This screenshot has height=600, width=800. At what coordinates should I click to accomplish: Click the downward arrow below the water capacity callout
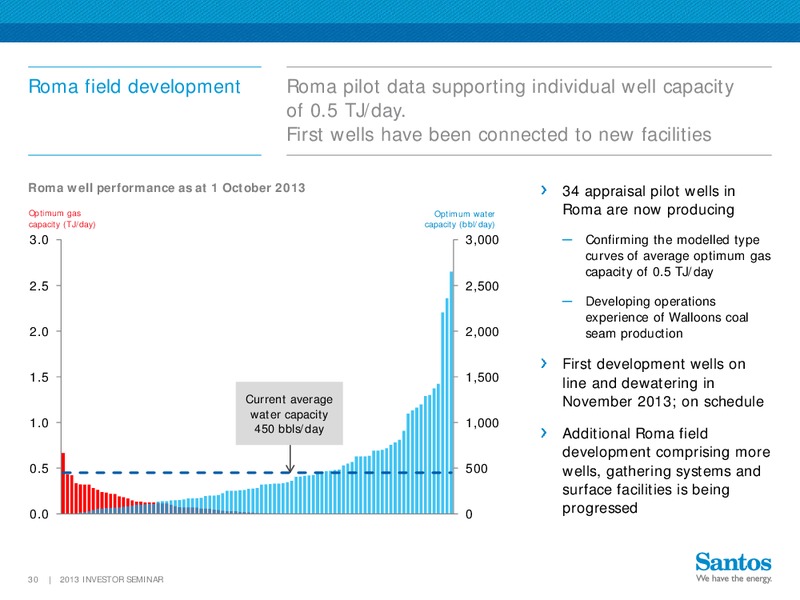coord(290,458)
